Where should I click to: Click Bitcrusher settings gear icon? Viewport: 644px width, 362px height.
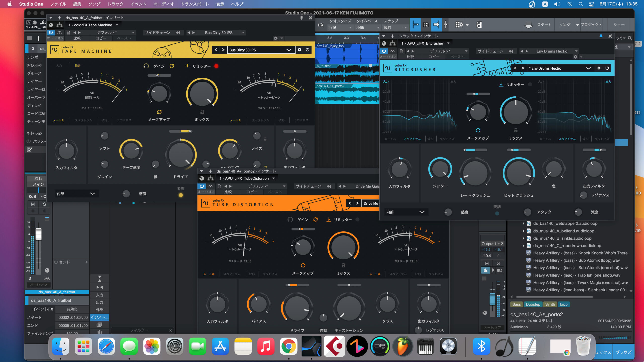[599, 68]
